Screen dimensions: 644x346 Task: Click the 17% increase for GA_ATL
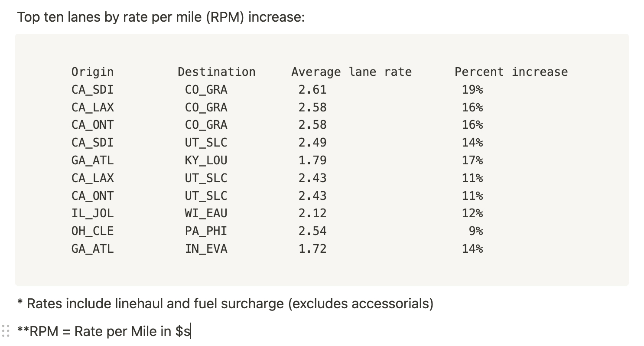point(472,160)
